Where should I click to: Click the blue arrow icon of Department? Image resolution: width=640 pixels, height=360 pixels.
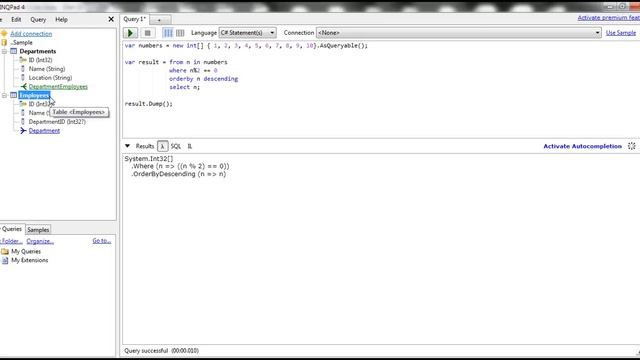point(23,131)
